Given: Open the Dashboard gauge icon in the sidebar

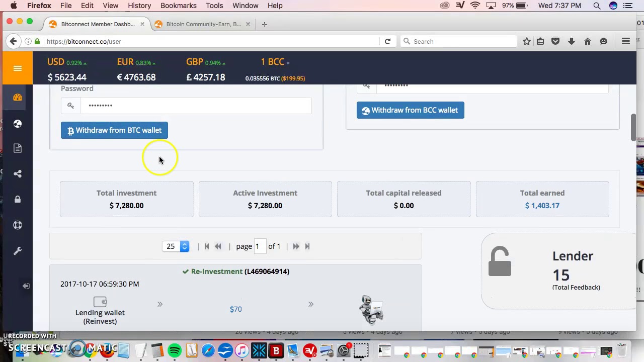Looking at the screenshot, I should point(18,98).
